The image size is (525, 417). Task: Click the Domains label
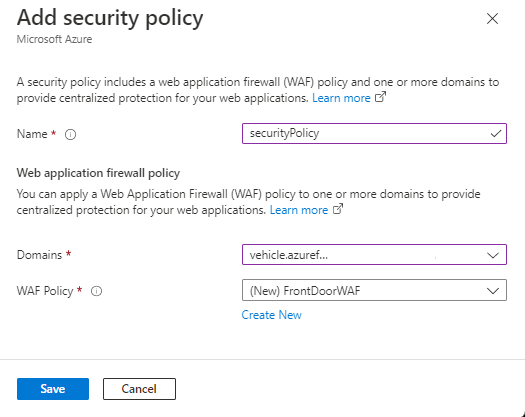click(40, 255)
